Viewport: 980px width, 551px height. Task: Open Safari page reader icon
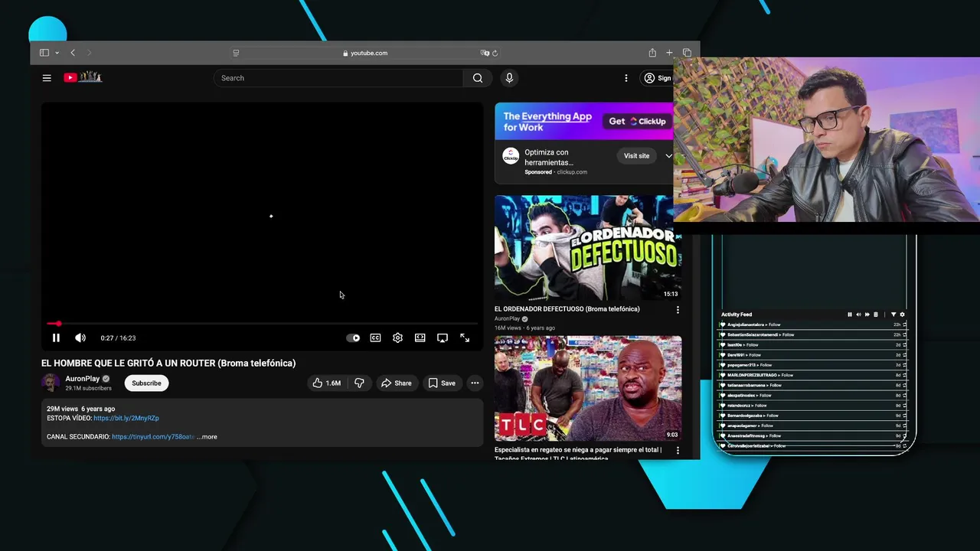(236, 53)
